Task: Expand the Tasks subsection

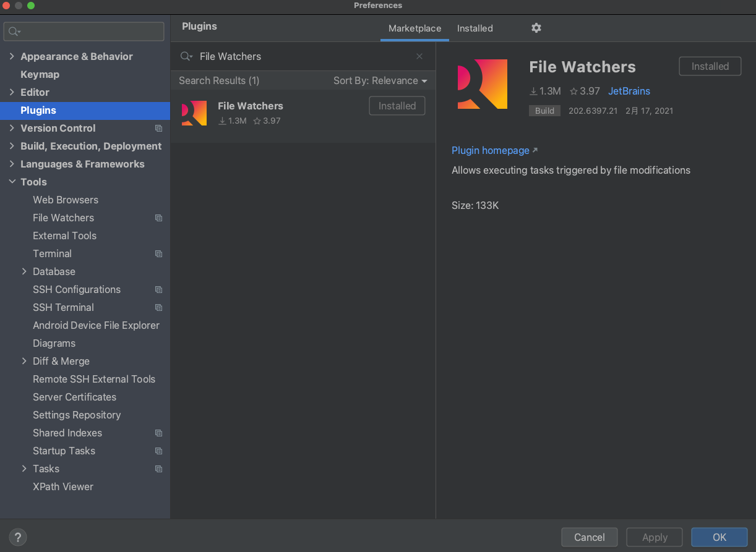Action: pos(24,469)
